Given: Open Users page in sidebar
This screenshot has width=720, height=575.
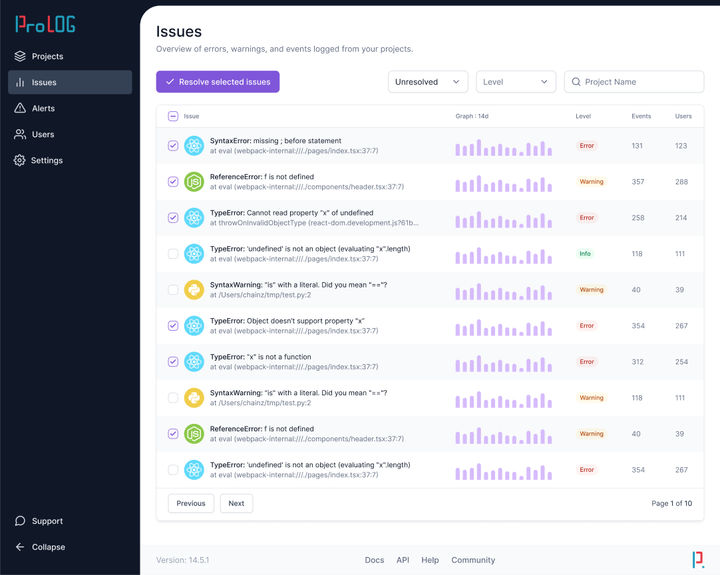Looking at the screenshot, I should (70, 134).
